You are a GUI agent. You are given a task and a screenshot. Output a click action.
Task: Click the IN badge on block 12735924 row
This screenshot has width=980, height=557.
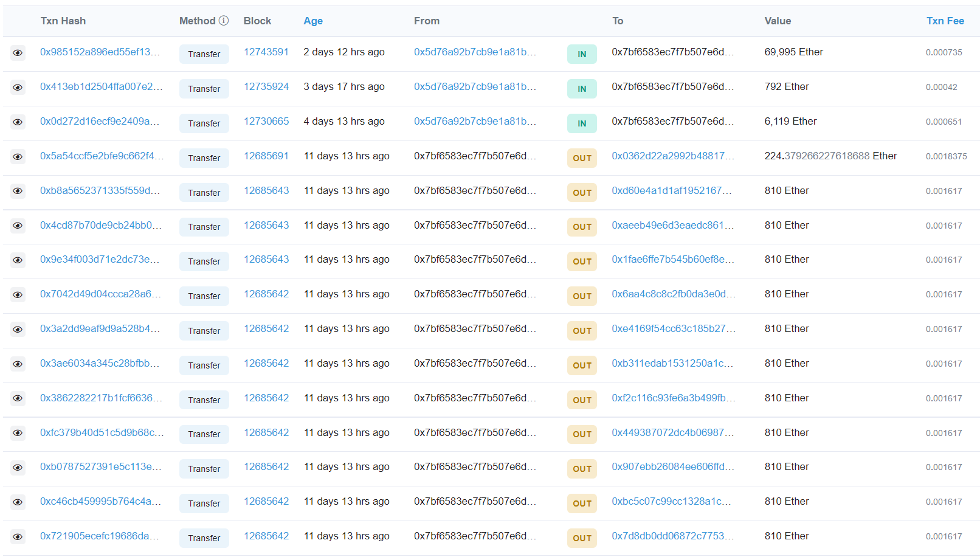(582, 89)
